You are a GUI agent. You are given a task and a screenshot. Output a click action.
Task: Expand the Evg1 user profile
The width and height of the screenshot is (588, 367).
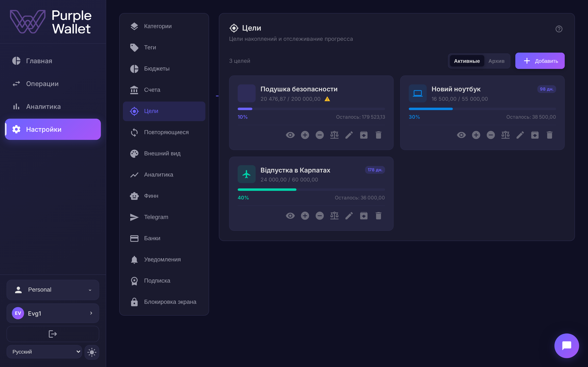(x=53, y=313)
